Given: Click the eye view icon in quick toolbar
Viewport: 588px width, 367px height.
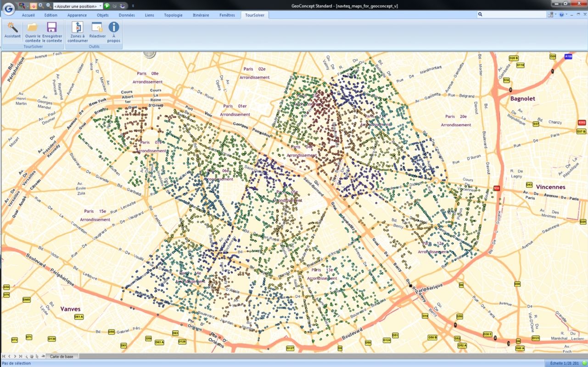Looking at the screenshot, I should pyautogui.click(x=123, y=6).
